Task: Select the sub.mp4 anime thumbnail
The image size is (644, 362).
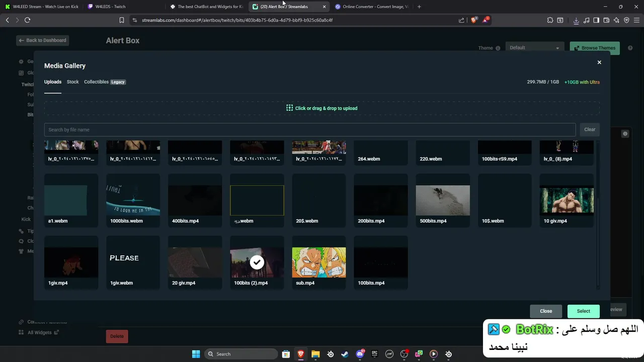Action: [x=319, y=262]
